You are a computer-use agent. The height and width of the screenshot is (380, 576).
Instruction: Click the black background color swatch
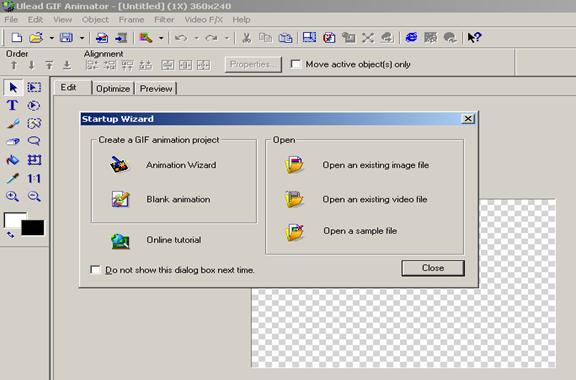33,227
